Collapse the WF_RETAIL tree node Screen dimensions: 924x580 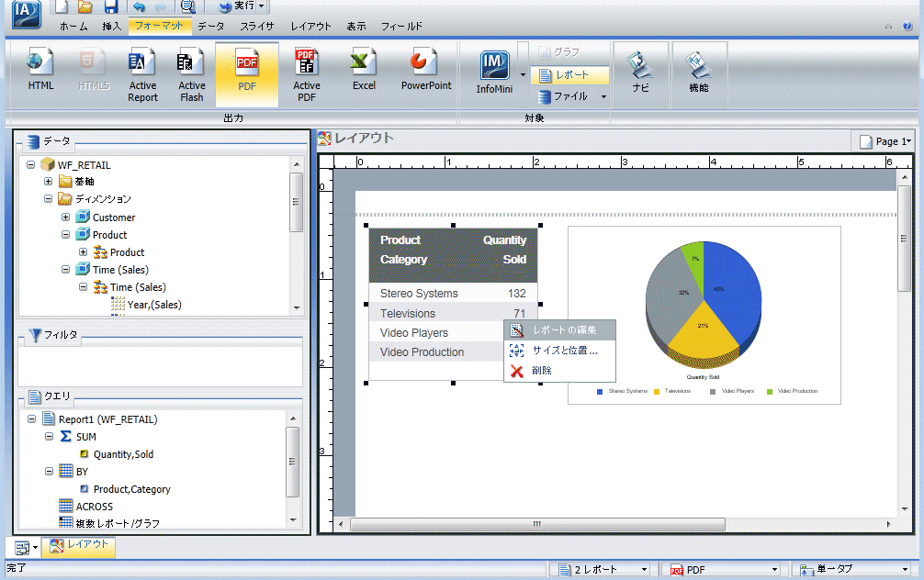pyautogui.click(x=31, y=165)
